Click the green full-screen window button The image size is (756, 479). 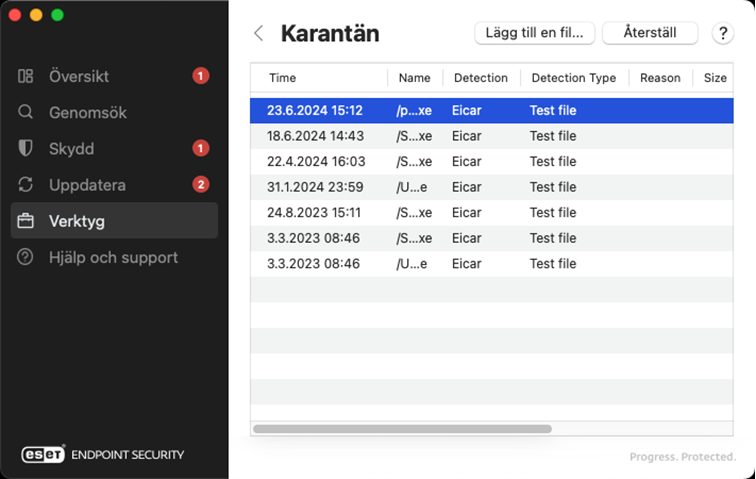[x=57, y=15]
